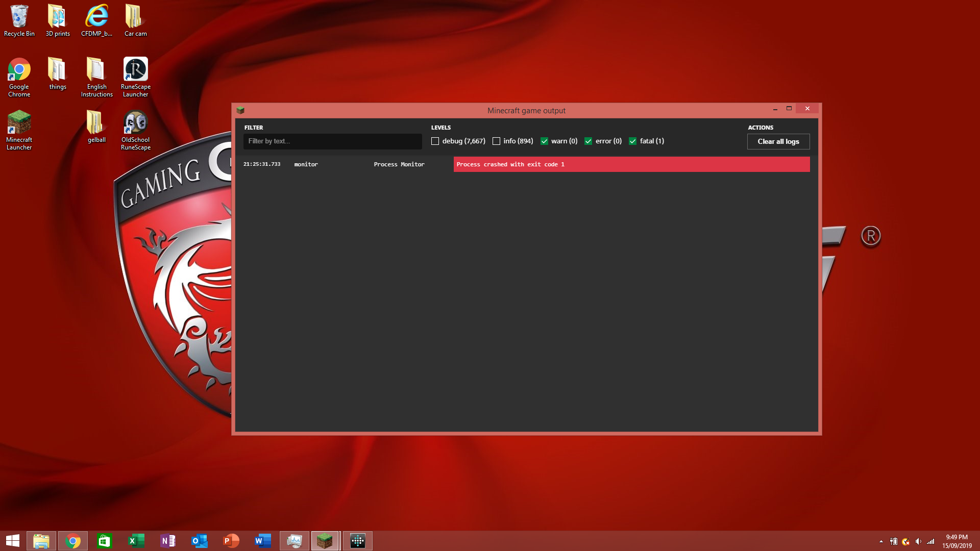980x551 pixels.
Task: Open Excel from the taskbar
Action: (136, 541)
